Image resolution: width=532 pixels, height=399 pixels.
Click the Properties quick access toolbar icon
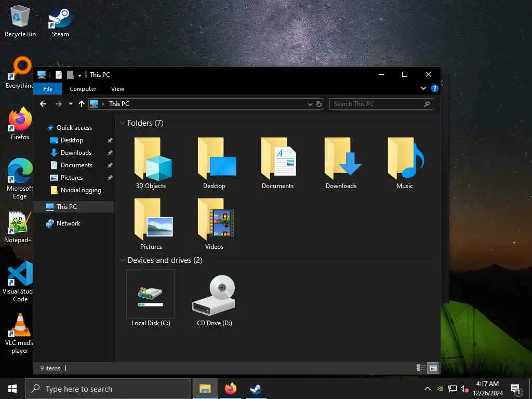(59, 75)
